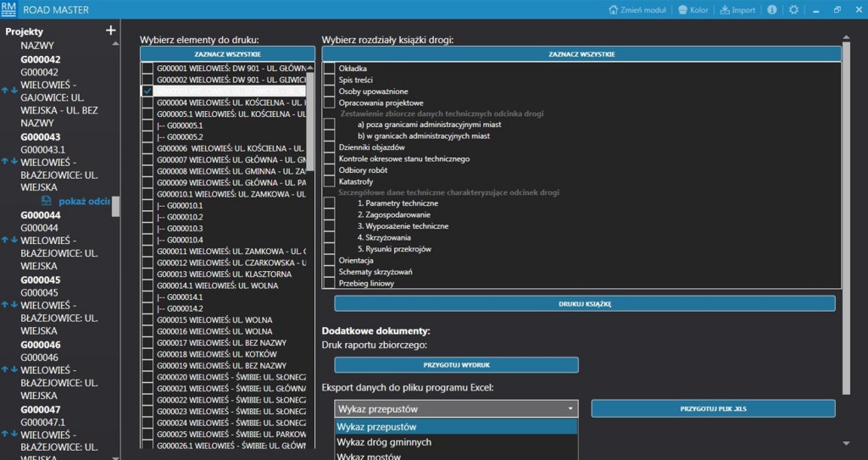Untick the checked third element row
This screenshot has width=868, height=460.
click(x=147, y=91)
